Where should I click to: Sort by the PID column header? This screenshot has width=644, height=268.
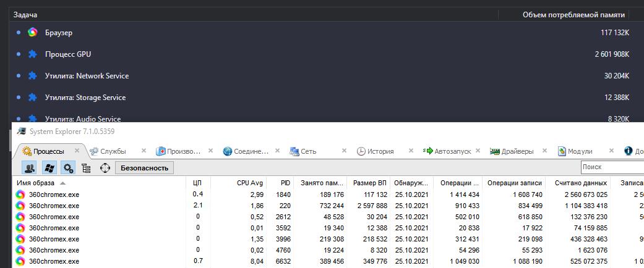(x=280, y=183)
